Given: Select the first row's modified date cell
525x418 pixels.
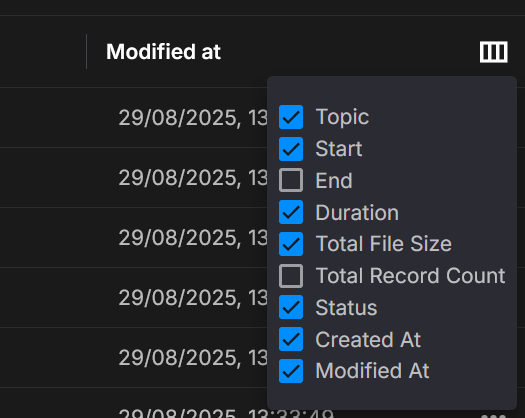Looking at the screenshot, I should coord(193,118).
